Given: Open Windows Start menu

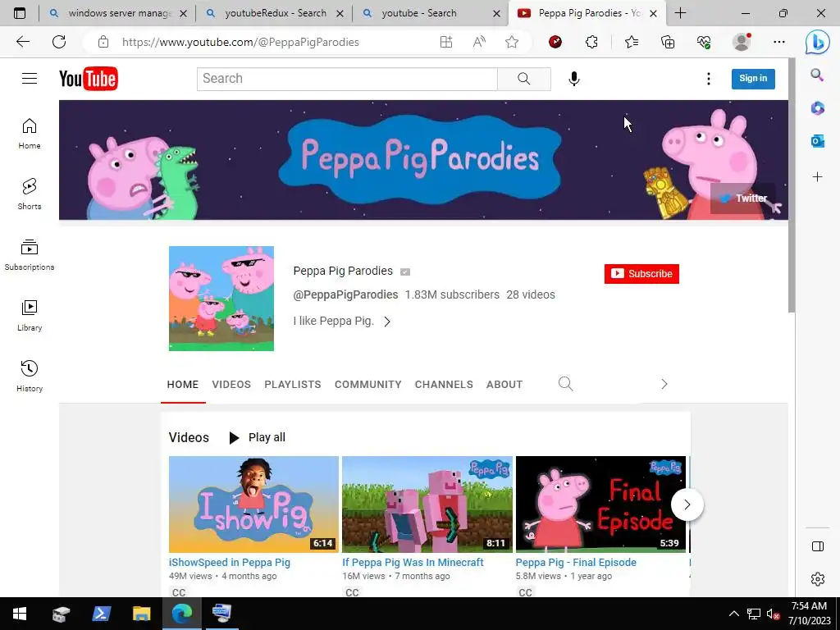Looking at the screenshot, I should (x=20, y=614).
